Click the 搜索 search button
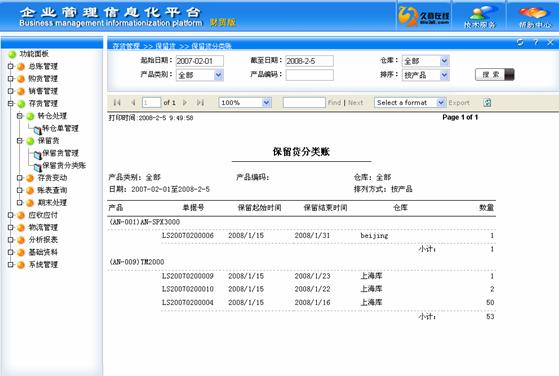This screenshot has height=376, width=559. (495, 74)
